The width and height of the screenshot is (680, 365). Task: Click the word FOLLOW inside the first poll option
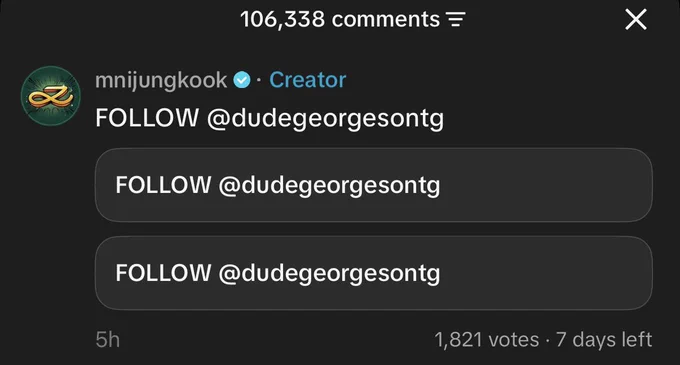pyautogui.click(x=163, y=185)
